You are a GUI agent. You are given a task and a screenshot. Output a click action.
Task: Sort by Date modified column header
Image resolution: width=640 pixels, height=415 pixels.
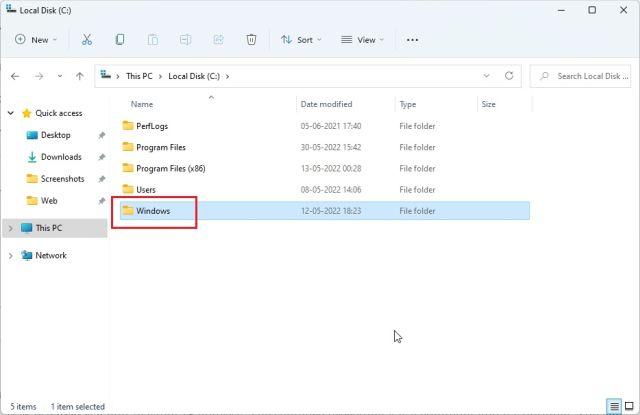coord(326,104)
